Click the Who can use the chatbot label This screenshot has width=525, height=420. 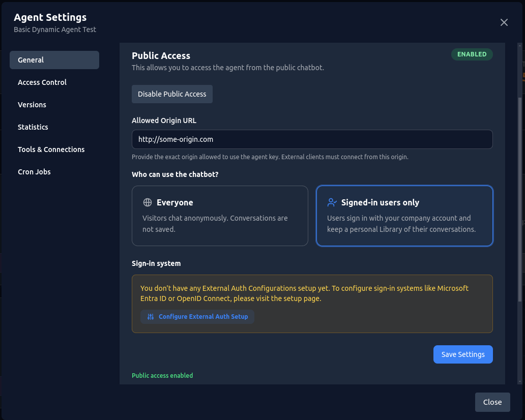point(175,174)
